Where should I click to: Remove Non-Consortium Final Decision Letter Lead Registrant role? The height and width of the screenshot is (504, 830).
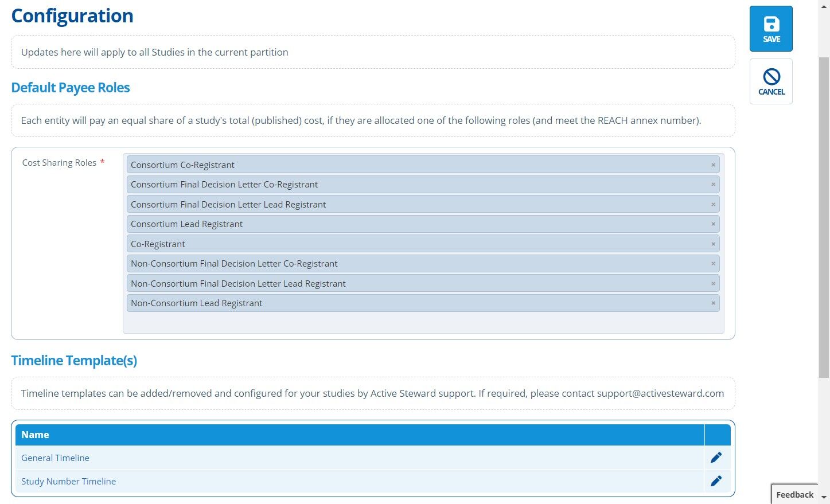click(x=714, y=284)
